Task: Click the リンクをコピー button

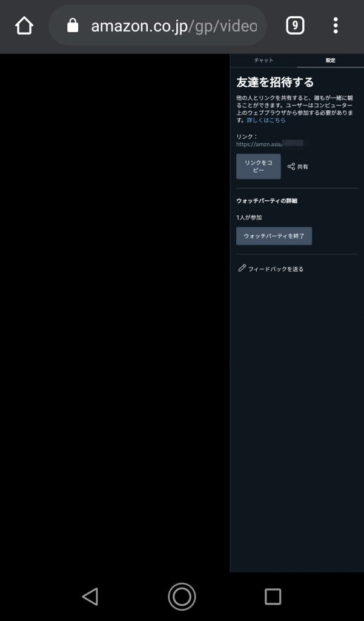Action: click(x=259, y=166)
